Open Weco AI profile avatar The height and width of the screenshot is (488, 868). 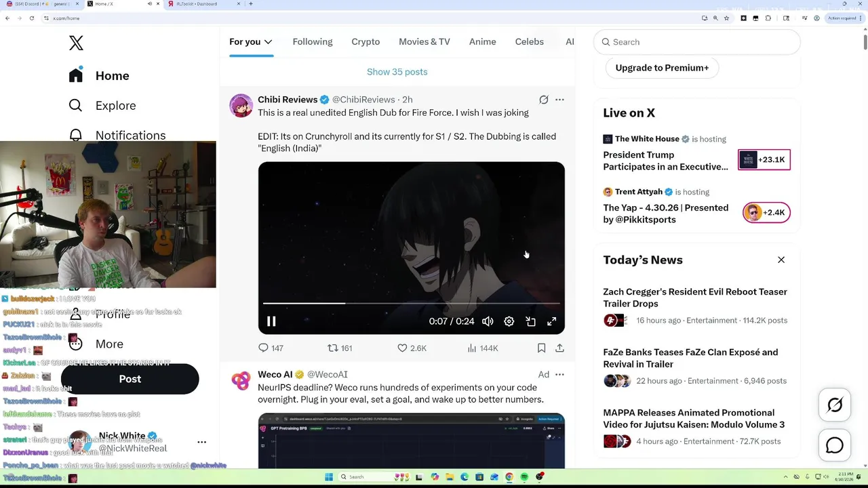tap(241, 381)
